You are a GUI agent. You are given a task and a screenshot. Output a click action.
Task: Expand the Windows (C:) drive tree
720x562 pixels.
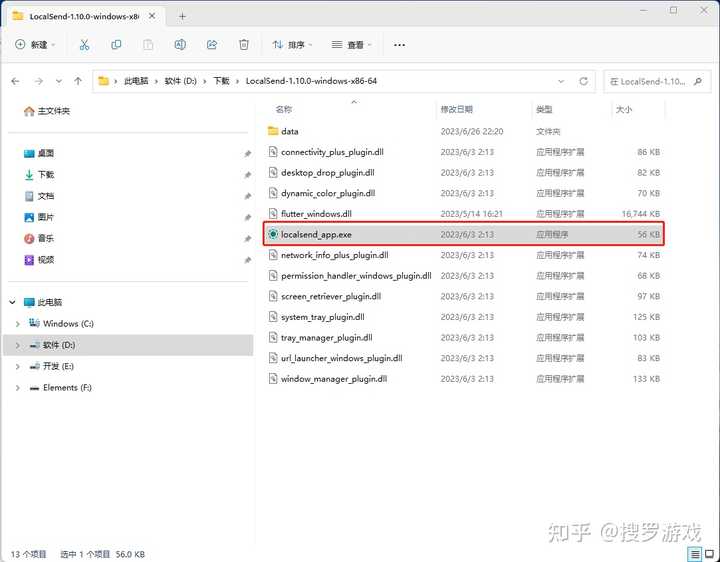(x=17, y=324)
